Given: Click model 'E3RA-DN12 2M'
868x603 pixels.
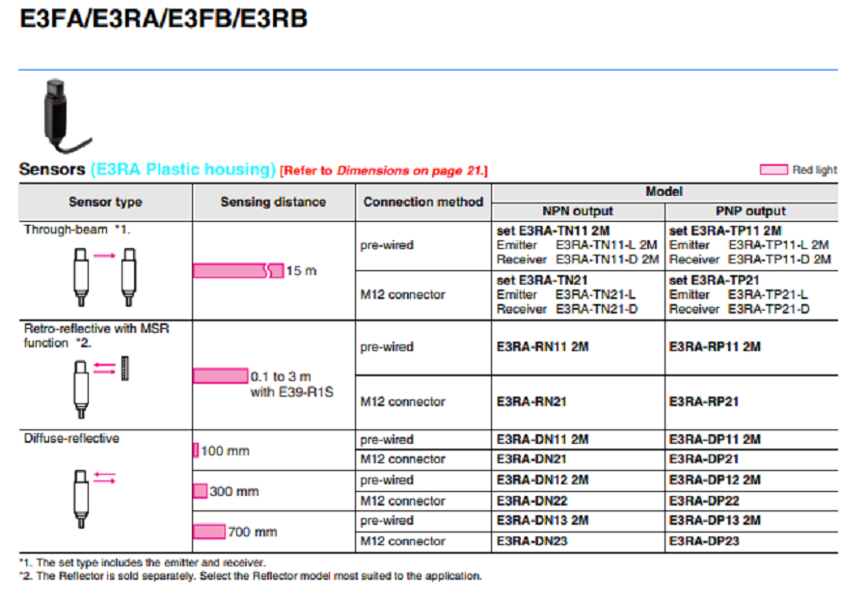Looking at the screenshot, I should coord(542,480).
